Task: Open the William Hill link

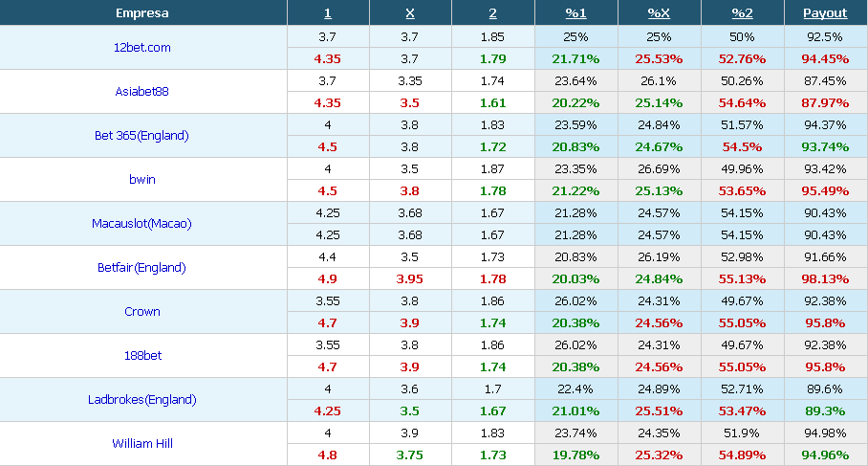Action: 142,444
